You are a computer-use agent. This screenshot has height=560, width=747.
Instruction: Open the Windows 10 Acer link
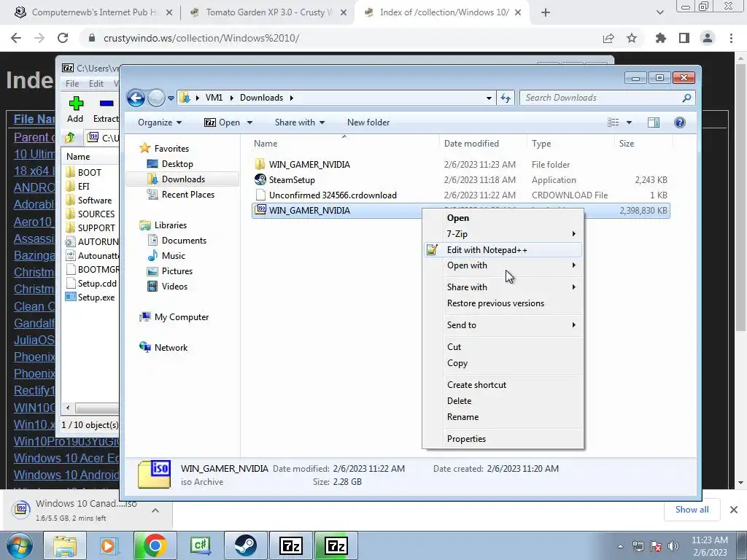click(66, 458)
